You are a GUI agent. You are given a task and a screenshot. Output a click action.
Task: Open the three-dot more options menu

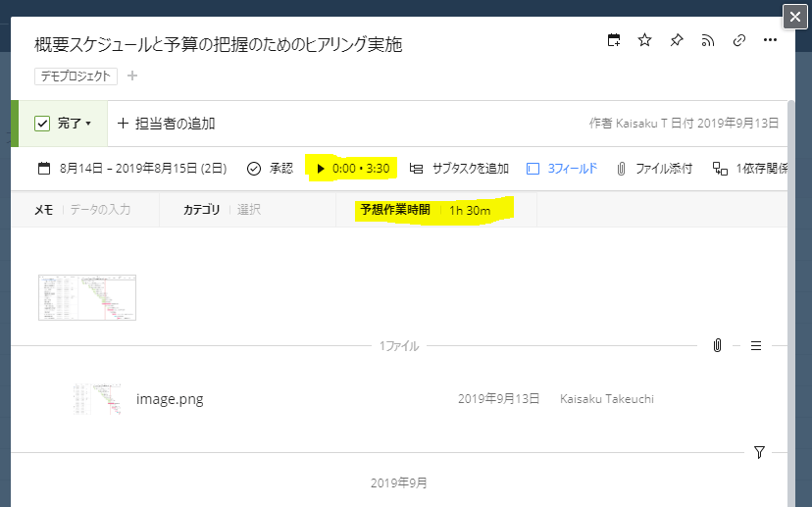pyautogui.click(x=770, y=40)
